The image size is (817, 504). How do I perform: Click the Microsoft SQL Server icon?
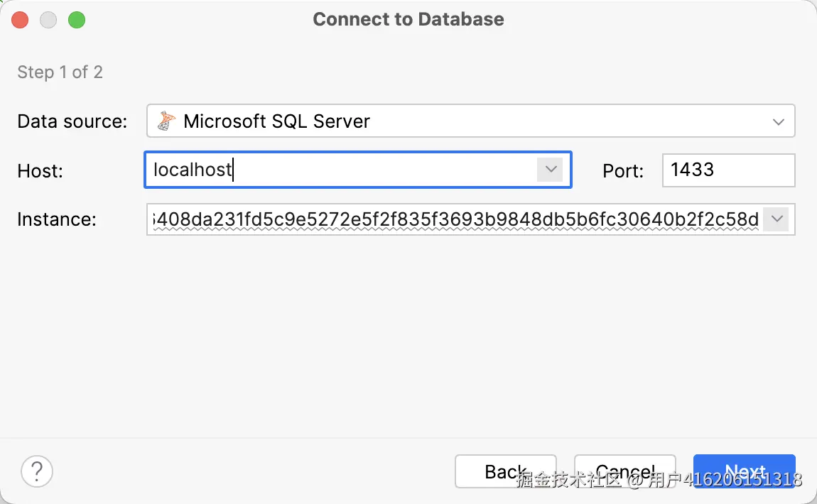166,121
